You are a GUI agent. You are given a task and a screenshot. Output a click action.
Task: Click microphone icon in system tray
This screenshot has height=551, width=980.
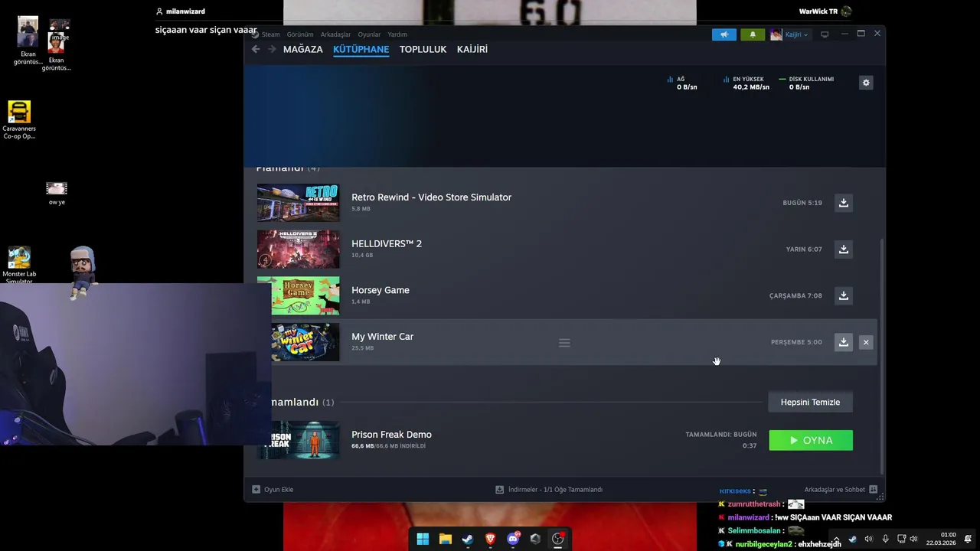[x=885, y=539]
